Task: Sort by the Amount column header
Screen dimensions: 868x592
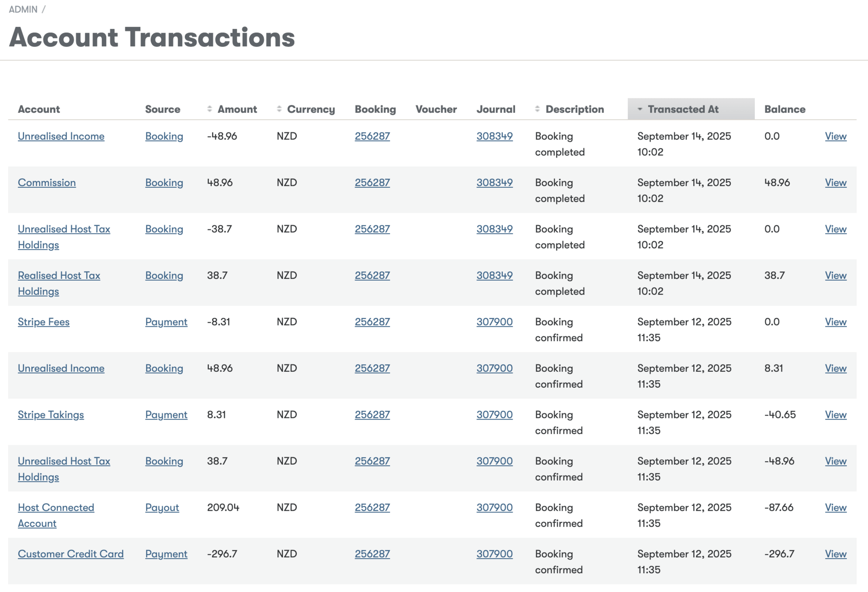Action: [237, 109]
